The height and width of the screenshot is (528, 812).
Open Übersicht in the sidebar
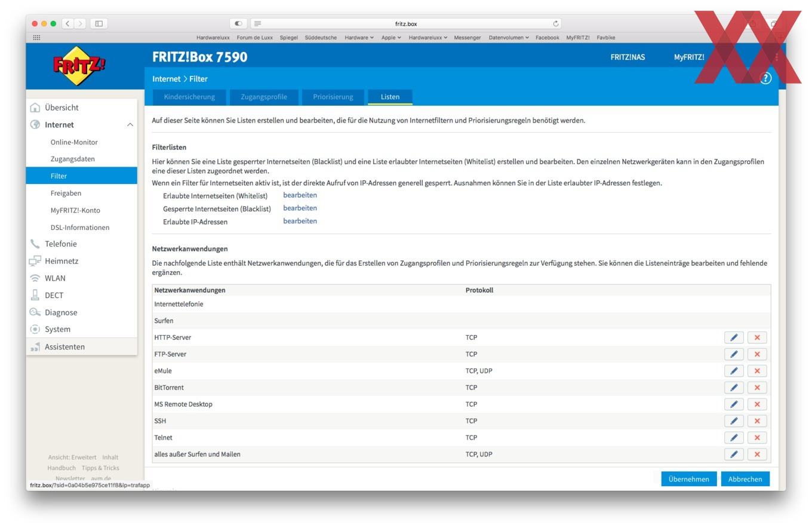[x=81, y=108]
